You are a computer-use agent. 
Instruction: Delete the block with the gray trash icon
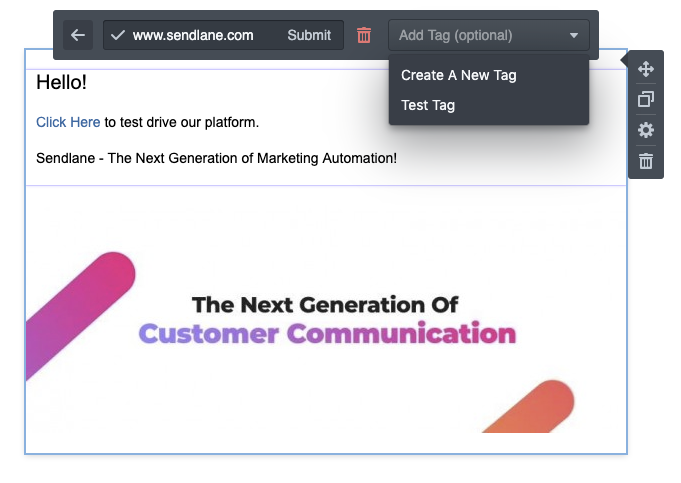point(646,161)
